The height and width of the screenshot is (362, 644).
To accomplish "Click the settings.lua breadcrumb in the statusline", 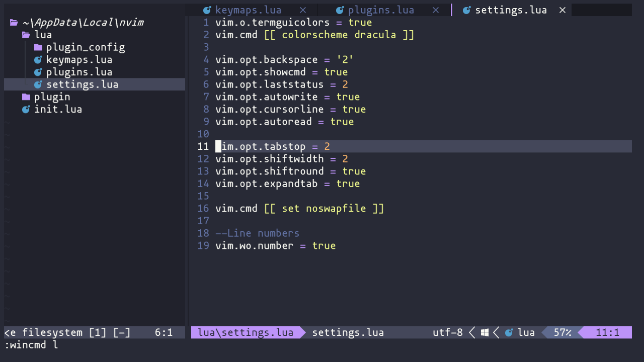I will click(x=348, y=332).
